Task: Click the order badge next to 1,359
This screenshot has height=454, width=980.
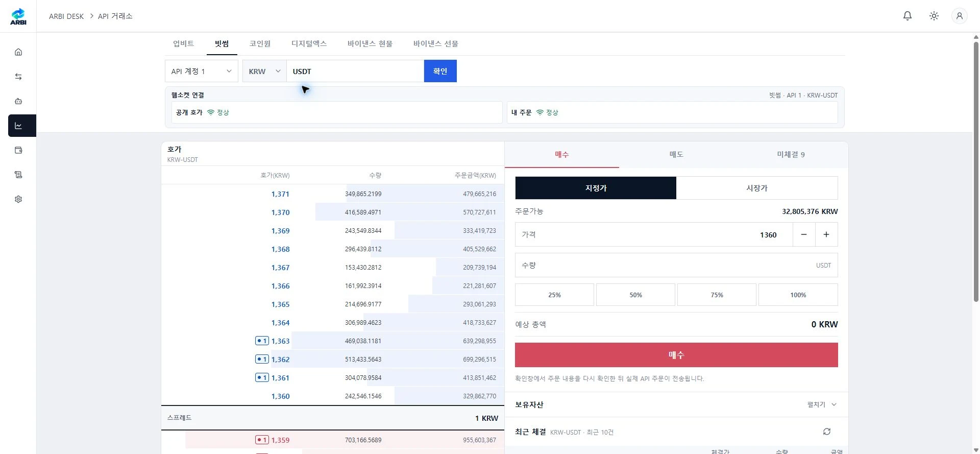Action: click(262, 440)
